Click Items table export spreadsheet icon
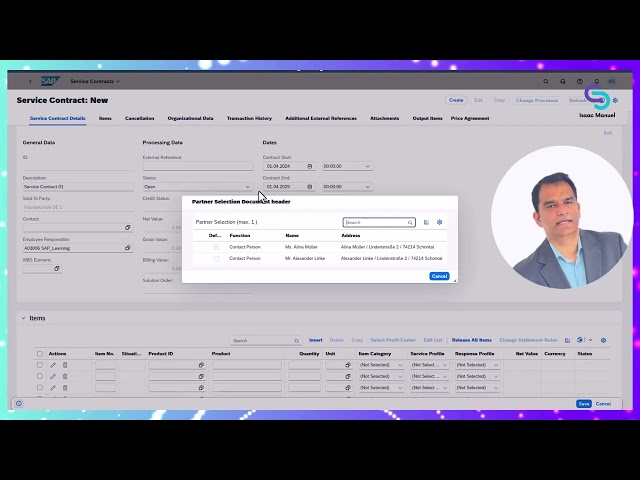This screenshot has width=640, height=480. pyautogui.click(x=567, y=340)
